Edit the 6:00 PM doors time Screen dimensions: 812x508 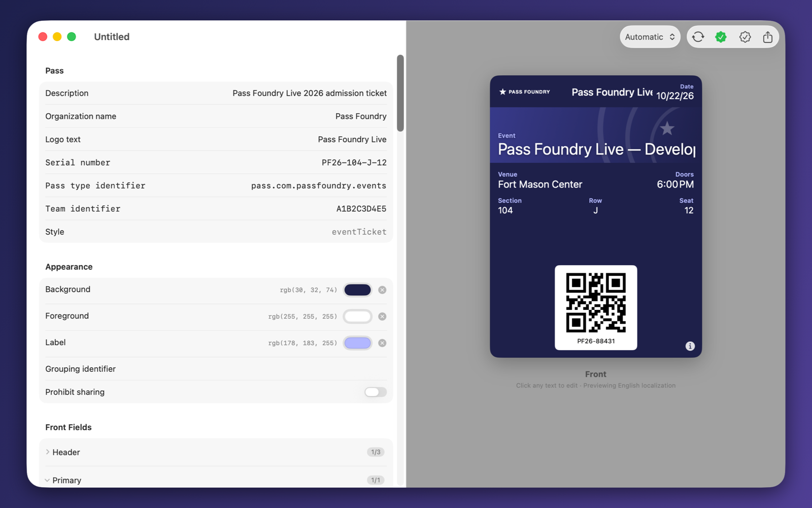click(675, 184)
